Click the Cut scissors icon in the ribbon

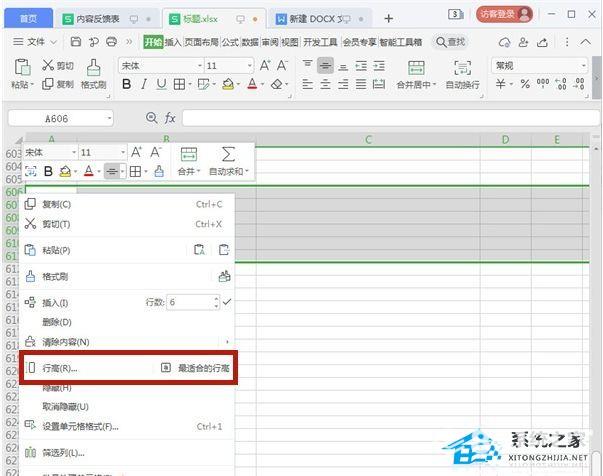pyautogui.click(x=48, y=65)
